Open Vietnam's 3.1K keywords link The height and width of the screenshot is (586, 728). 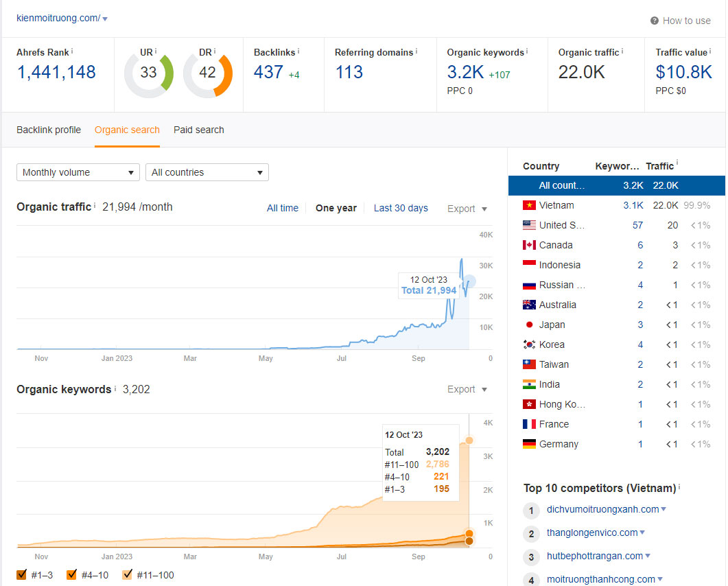633,205
